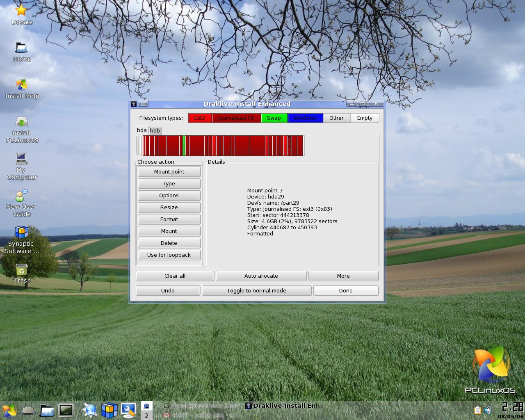Screen dimensions: 525x420
Task: Click the show desktop icon in taskbar
Action: click(x=28, y=411)
